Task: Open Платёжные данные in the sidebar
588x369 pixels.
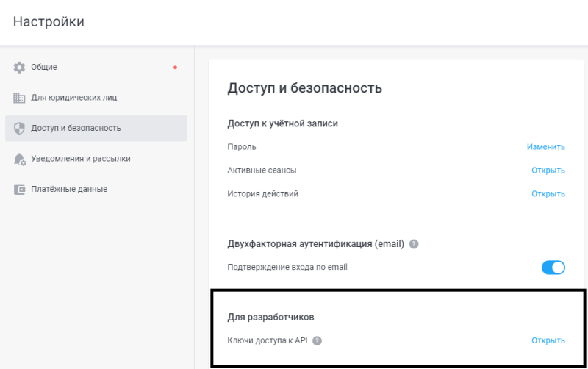Action: click(x=69, y=189)
